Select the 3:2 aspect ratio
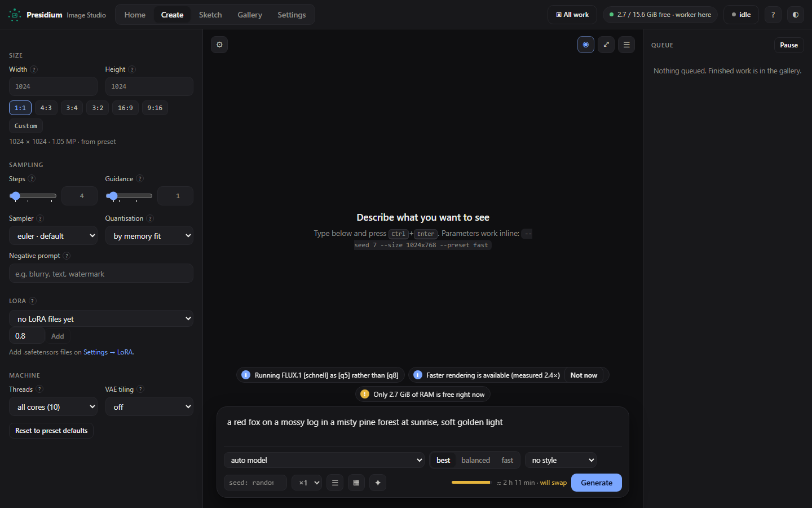 tap(98, 108)
